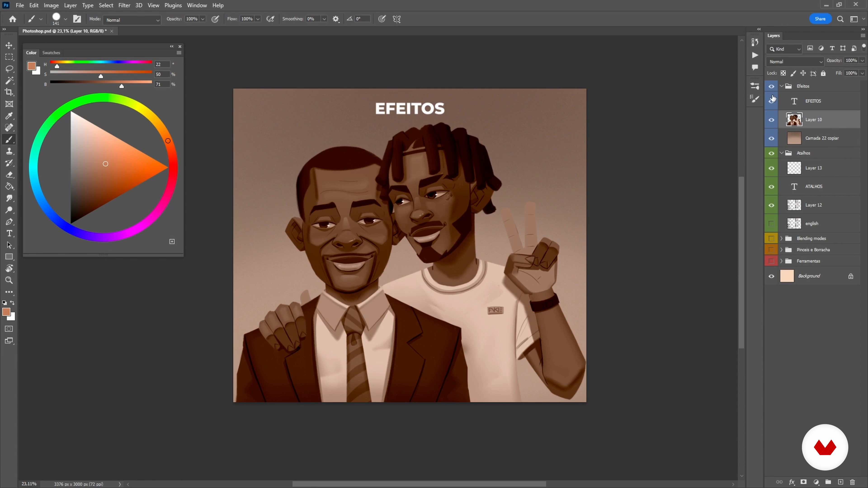Open the Color panel options menu

tap(179, 53)
